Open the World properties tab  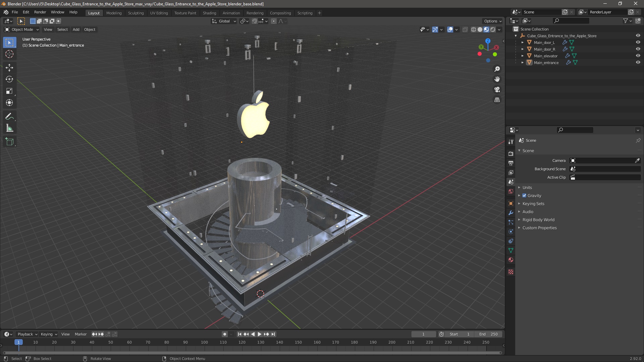[x=511, y=191]
